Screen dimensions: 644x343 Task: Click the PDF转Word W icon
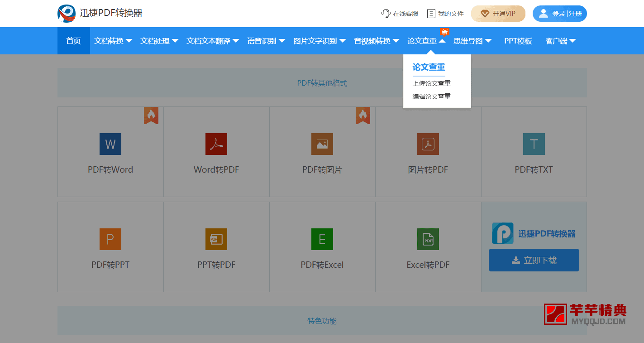(x=110, y=144)
